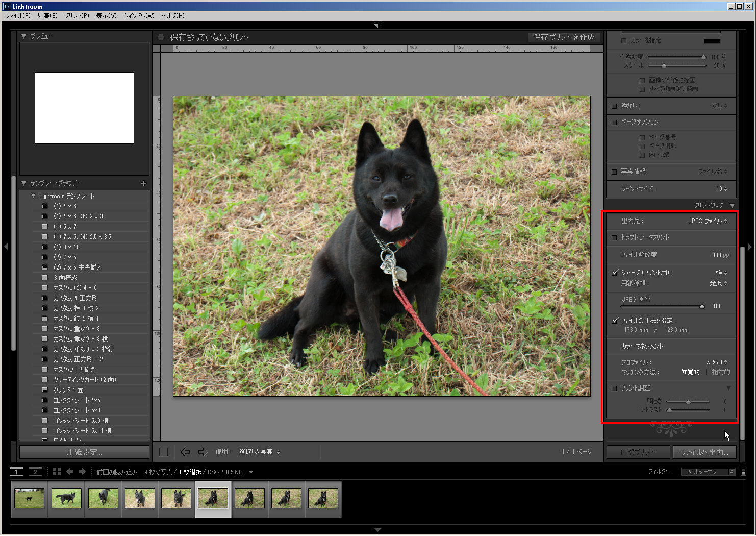Go to next page with right arrow
This screenshot has width=756, height=536.
pos(203,452)
